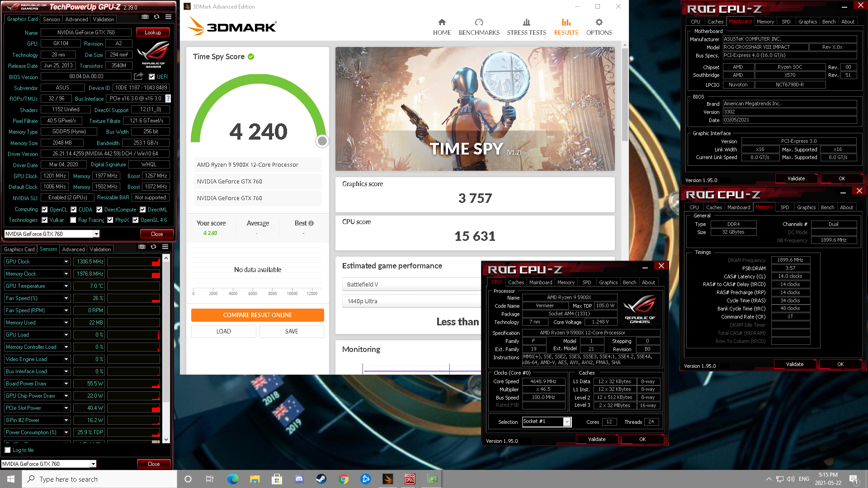
Task: Click OK in CPU-Z CPU window
Action: 642,439
